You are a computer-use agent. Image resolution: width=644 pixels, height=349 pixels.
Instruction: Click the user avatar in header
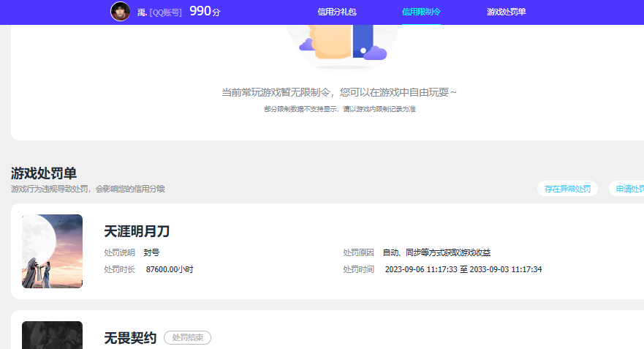[121, 12]
